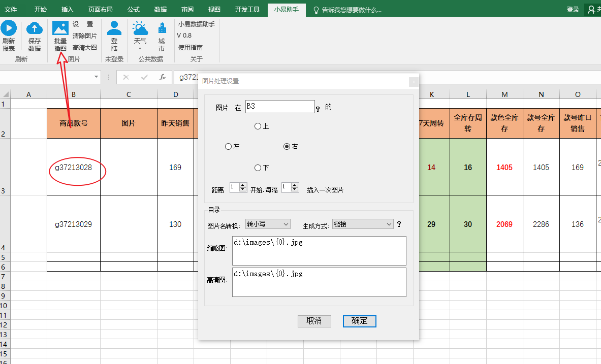The image size is (601, 364).
Task: Click the 登陆 user login icon
Action: pyautogui.click(x=114, y=28)
